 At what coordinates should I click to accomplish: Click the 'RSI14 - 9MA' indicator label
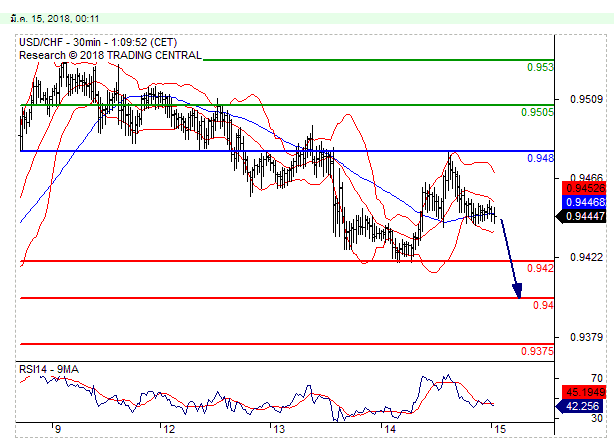point(49,369)
